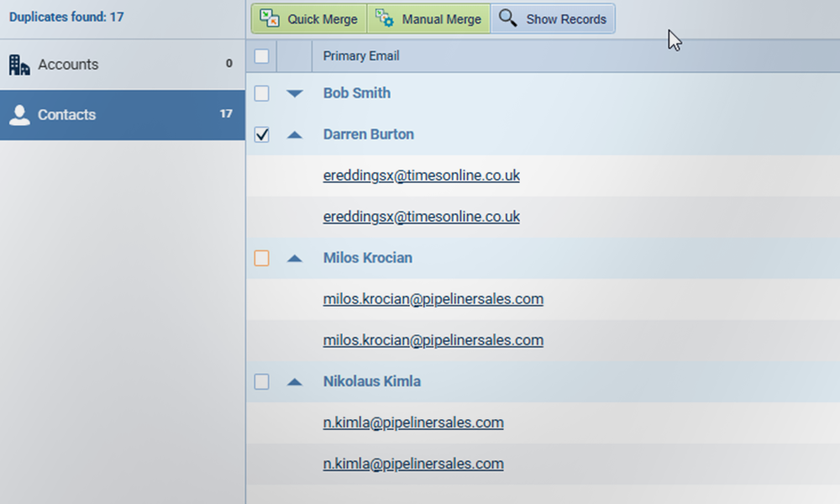
Task: Click the Contacts person icon
Action: pos(19,115)
